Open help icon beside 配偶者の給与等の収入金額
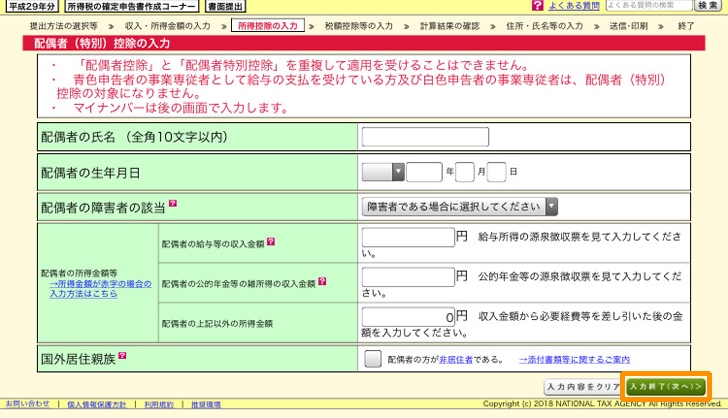Viewport: 728px width, 418px height. 271,242
